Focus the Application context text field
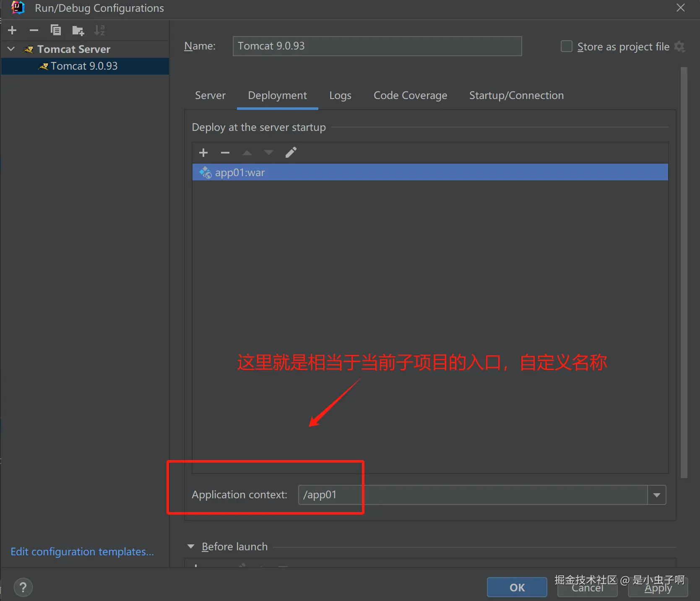This screenshot has height=601, width=700. click(473, 495)
